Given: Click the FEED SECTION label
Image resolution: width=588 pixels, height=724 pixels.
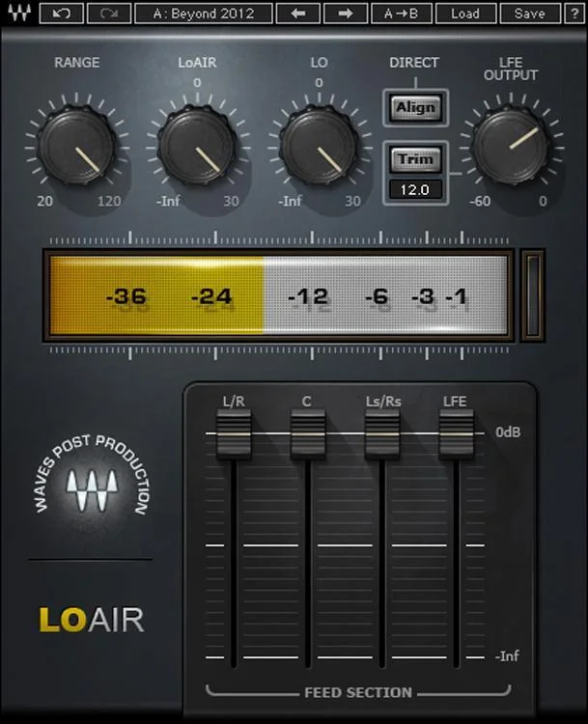Looking at the screenshot, I should (x=358, y=692).
